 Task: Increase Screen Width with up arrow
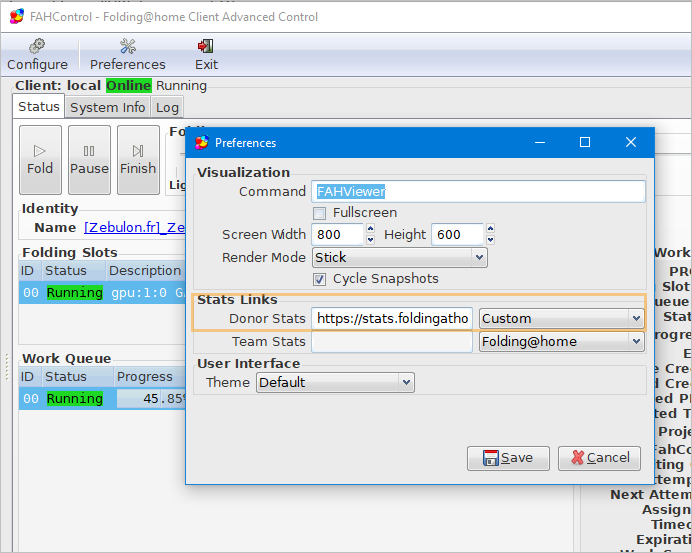click(x=370, y=229)
